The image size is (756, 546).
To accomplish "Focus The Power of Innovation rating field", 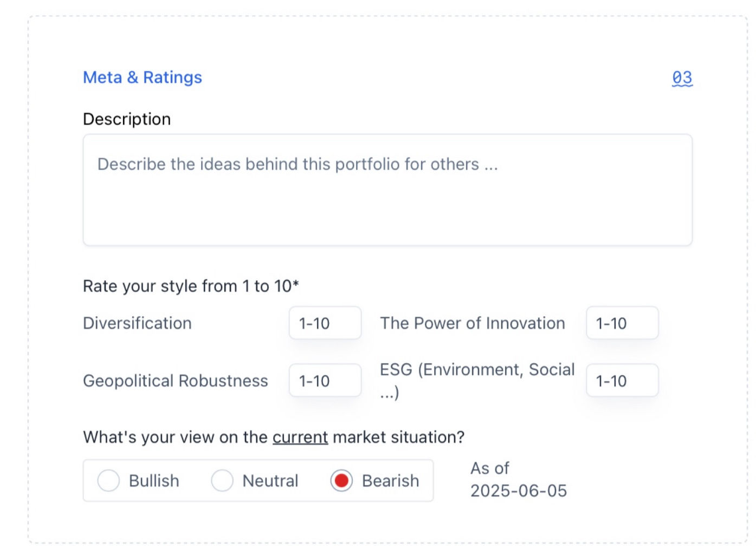I will coord(622,323).
